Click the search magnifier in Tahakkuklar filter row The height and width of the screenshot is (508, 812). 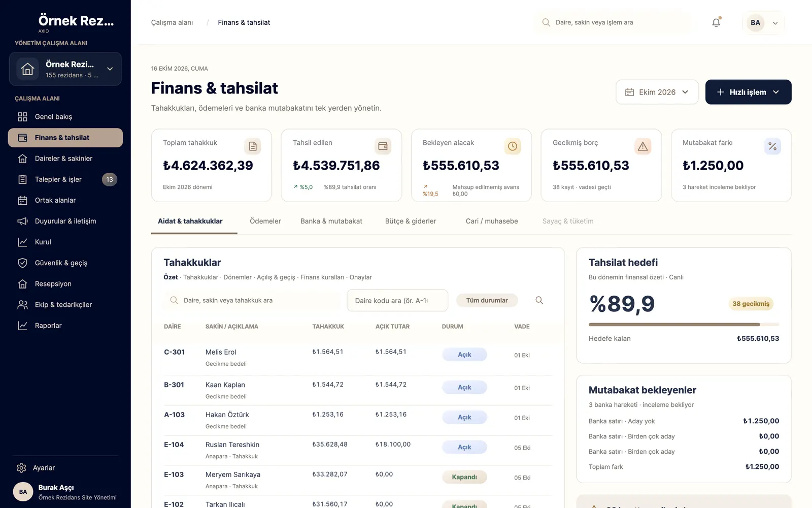tap(539, 300)
